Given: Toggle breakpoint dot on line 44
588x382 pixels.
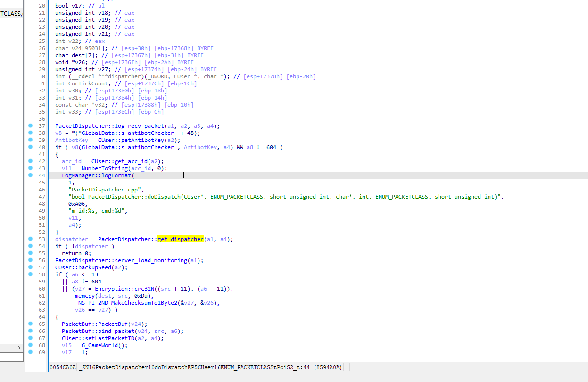Looking at the screenshot, I should (31, 175).
